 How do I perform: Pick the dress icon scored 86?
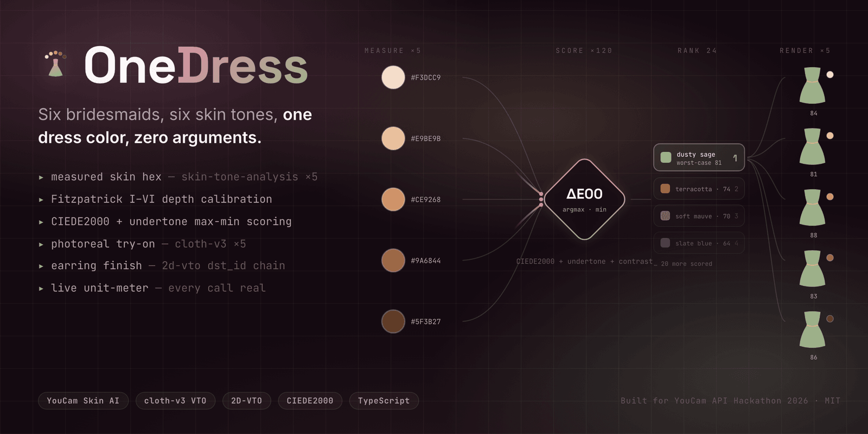click(812, 330)
